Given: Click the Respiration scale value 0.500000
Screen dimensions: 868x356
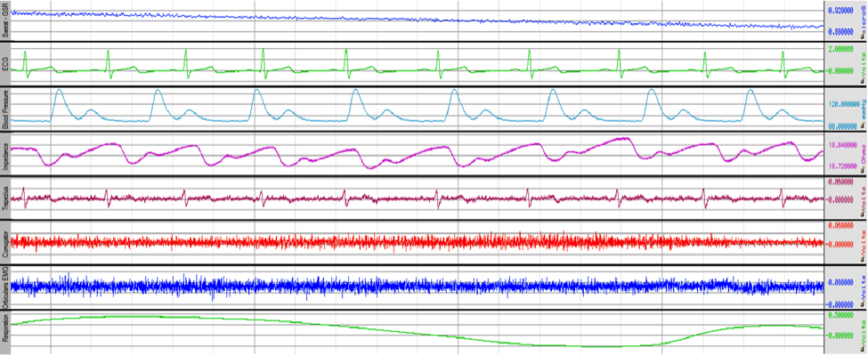Looking at the screenshot, I should pyautogui.click(x=840, y=315).
